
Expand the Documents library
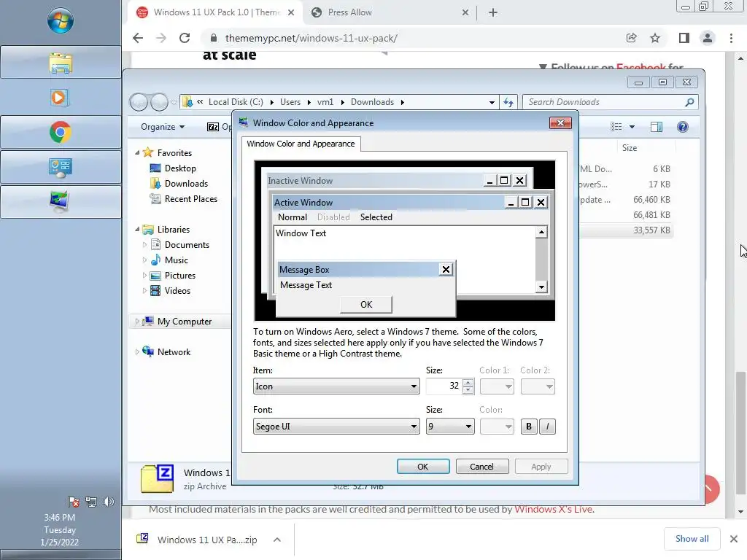144,245
